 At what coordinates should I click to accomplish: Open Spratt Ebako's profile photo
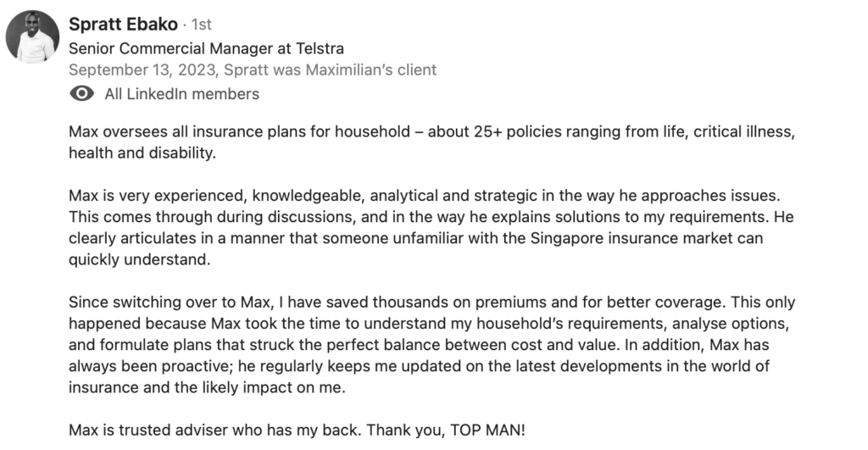tap(33, 36)
